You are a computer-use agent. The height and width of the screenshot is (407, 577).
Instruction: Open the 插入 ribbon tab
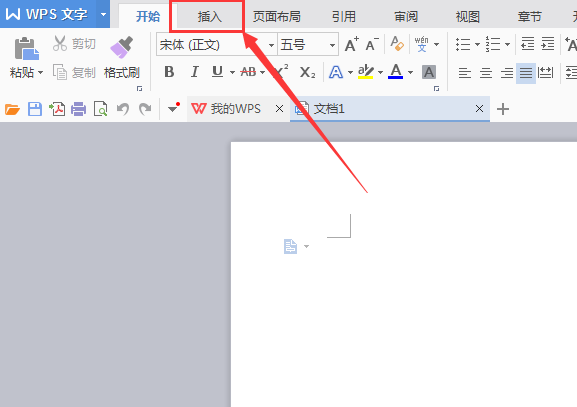[210, 17]
